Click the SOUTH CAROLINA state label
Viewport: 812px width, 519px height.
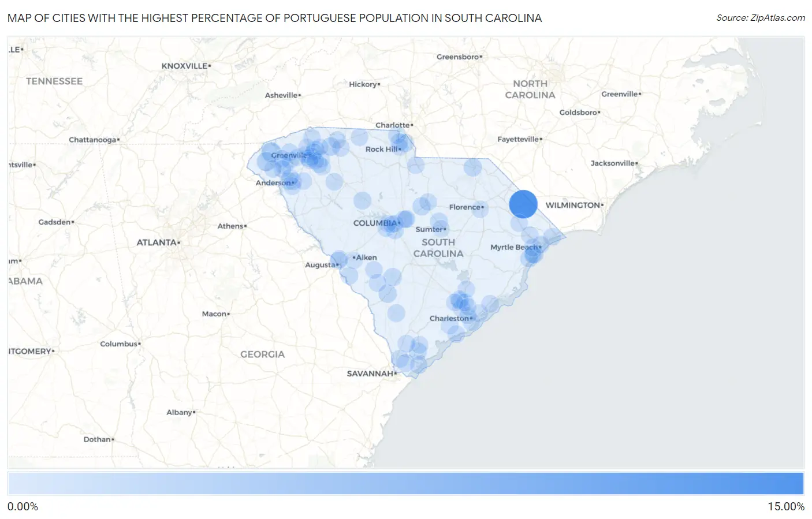pyautogui.click(x=438, y=248)
